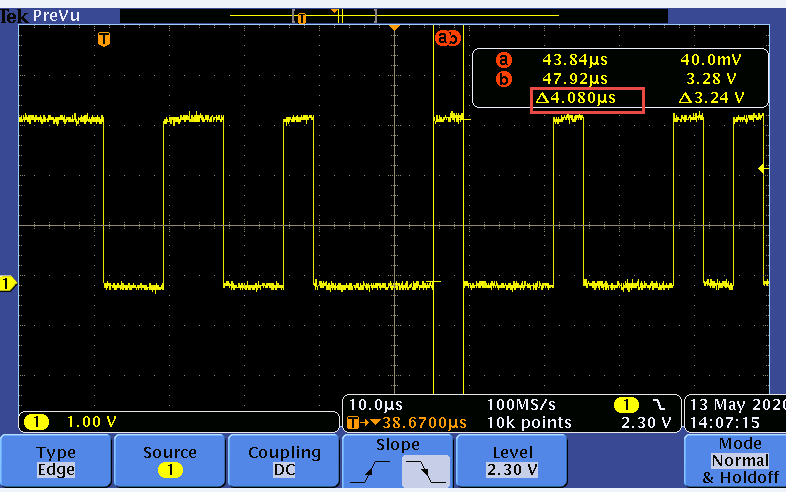Click the 3.28 V cursor b voltage
Screen dimensions: 786x492
click(711, 79)
